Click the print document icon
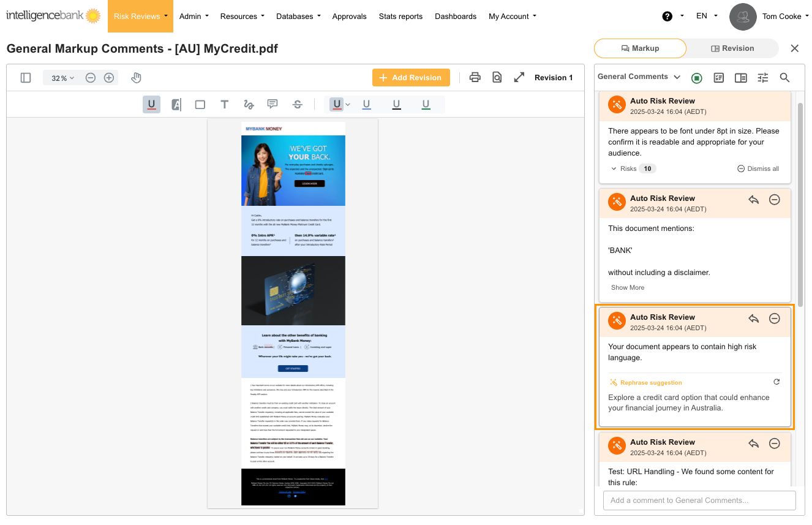 (475, 77)
